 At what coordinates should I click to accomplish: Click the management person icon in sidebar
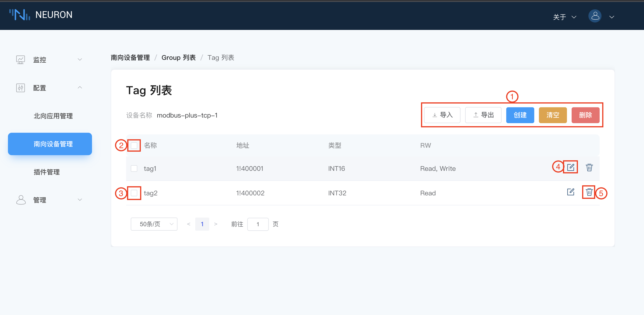21,200
